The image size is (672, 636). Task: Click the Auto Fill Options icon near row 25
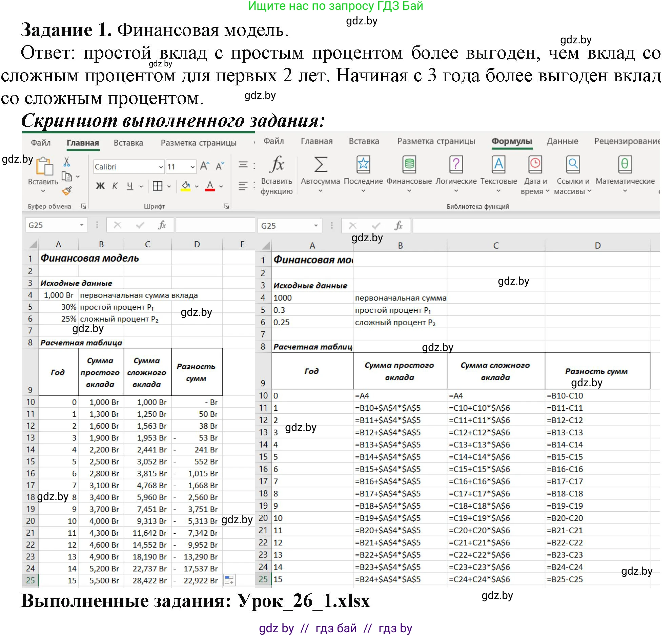229,580
